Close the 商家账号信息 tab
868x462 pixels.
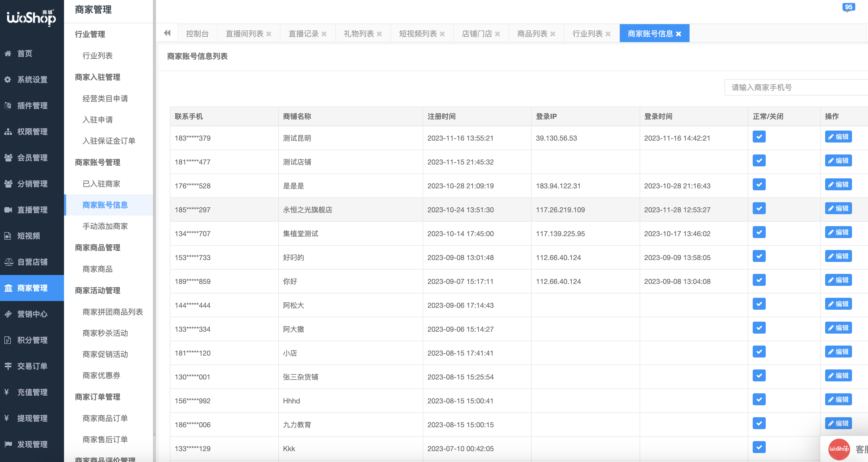tap(679, 34)
